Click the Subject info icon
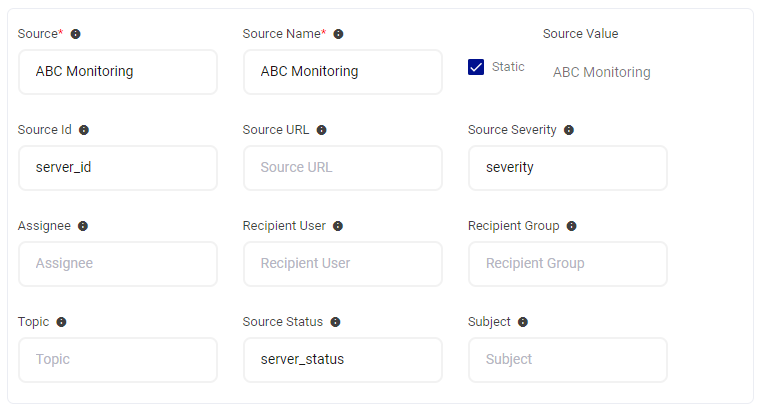The image size is (763, 409). click(x=523, y=322)
